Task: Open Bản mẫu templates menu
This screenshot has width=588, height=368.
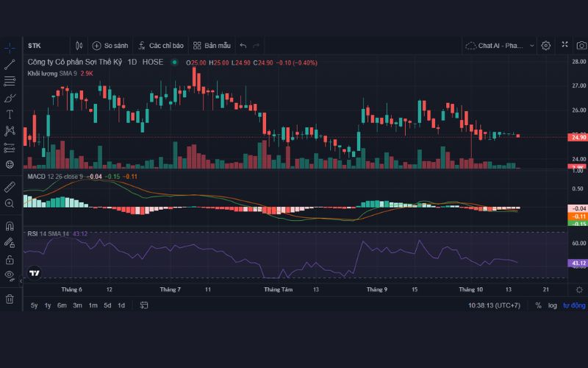Action: tap(212, 46)
